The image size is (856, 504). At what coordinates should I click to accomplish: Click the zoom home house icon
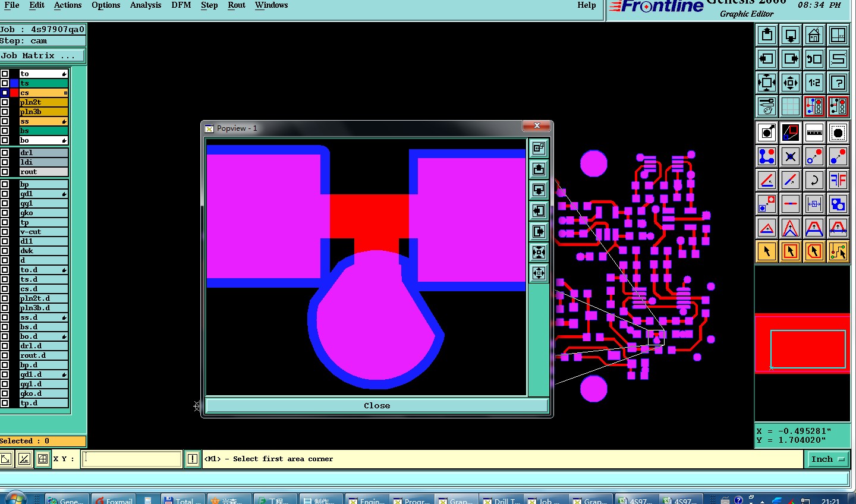[814, 35]
